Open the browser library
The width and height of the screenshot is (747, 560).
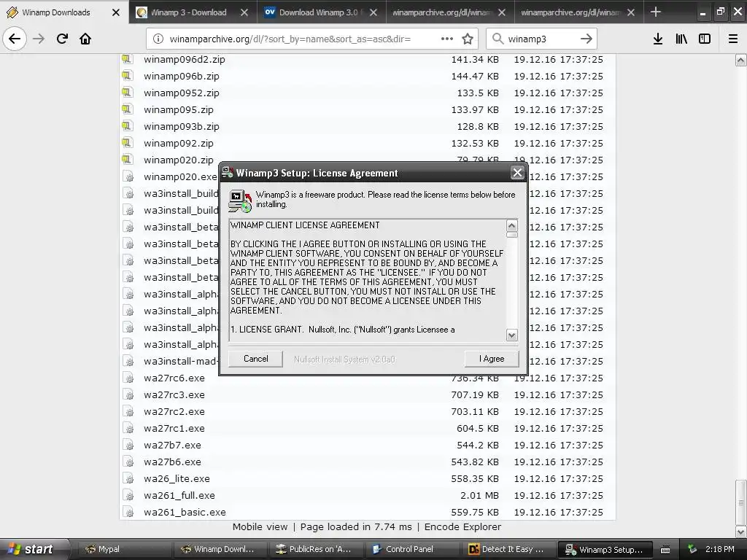coord(681,39)
